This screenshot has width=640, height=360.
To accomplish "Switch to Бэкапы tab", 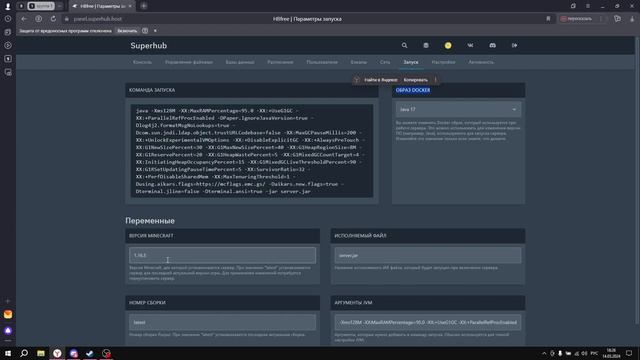I will tap(358, 62).
